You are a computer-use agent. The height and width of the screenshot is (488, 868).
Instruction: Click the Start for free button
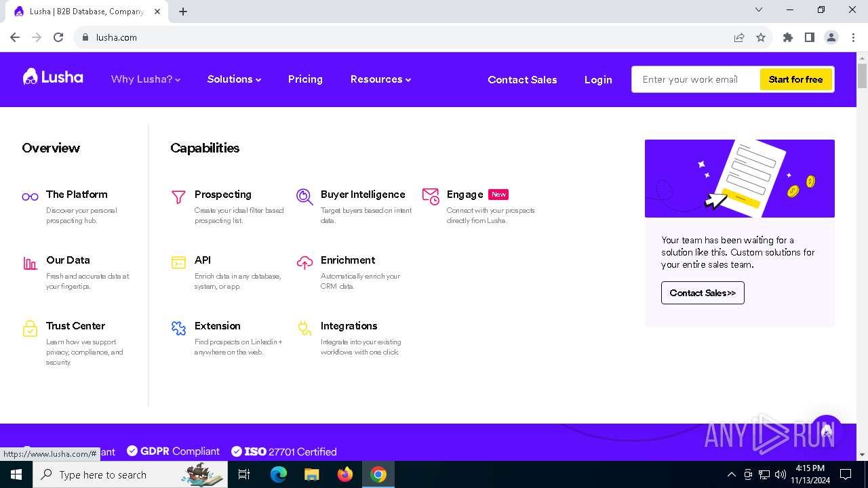[x=795, y=79]
